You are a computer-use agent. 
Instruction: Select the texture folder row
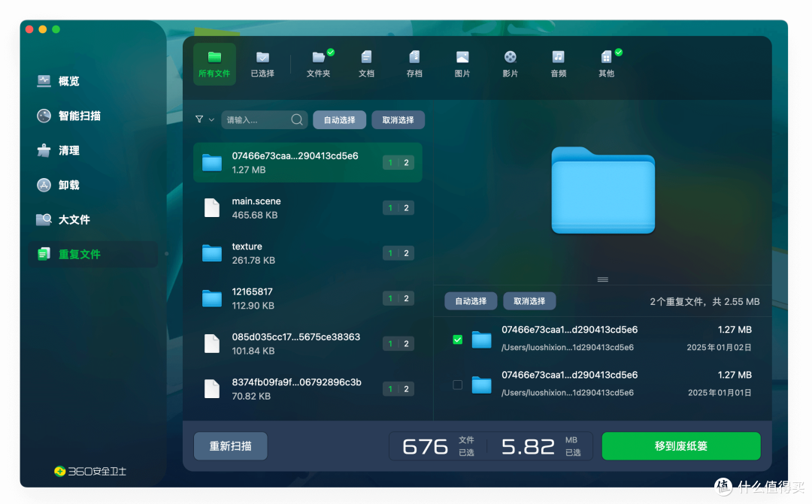[x=308, y=253]
